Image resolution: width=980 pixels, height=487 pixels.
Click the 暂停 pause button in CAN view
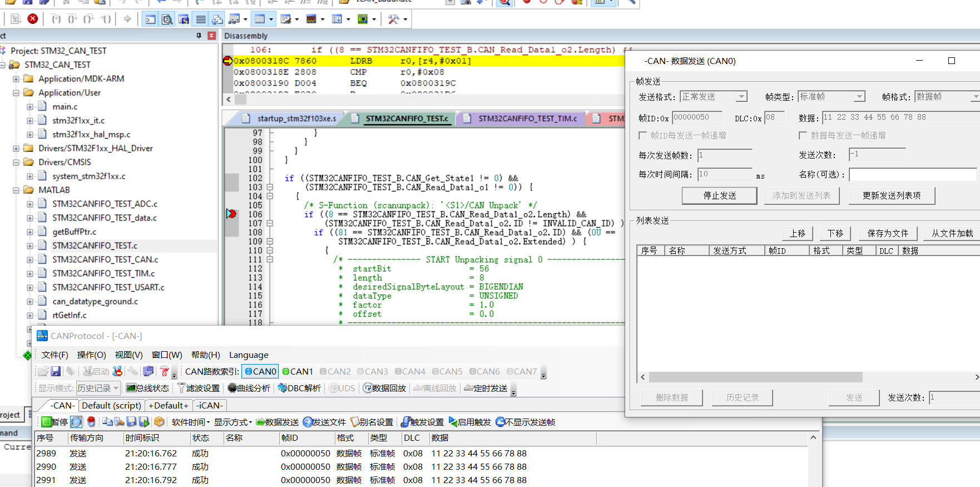click(x=55, y=422)
